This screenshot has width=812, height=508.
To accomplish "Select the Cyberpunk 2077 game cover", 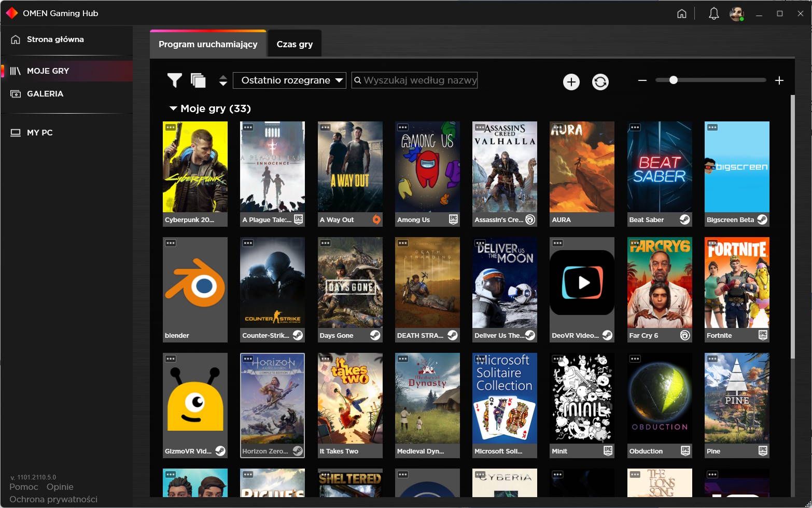I will (195, 167).
